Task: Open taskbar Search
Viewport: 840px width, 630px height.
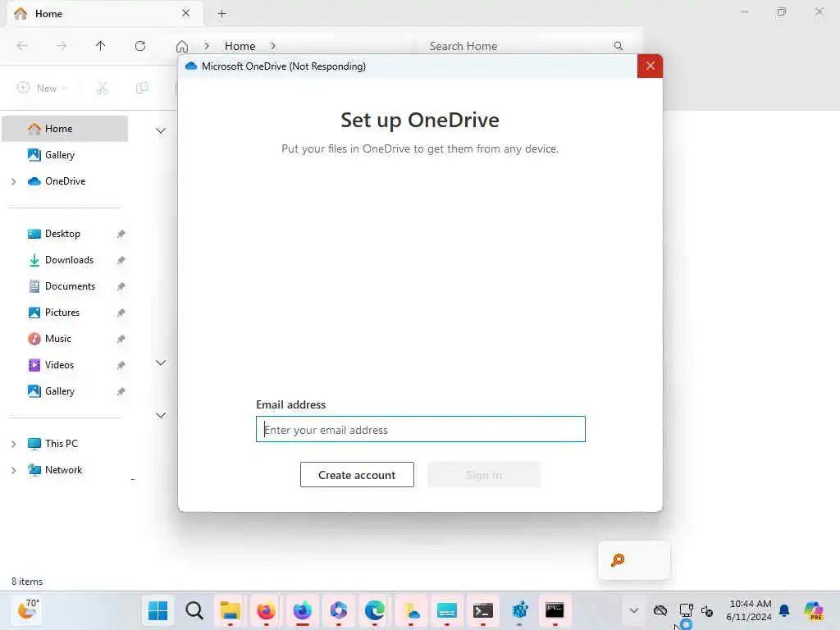Action: (x=194, y=610)
